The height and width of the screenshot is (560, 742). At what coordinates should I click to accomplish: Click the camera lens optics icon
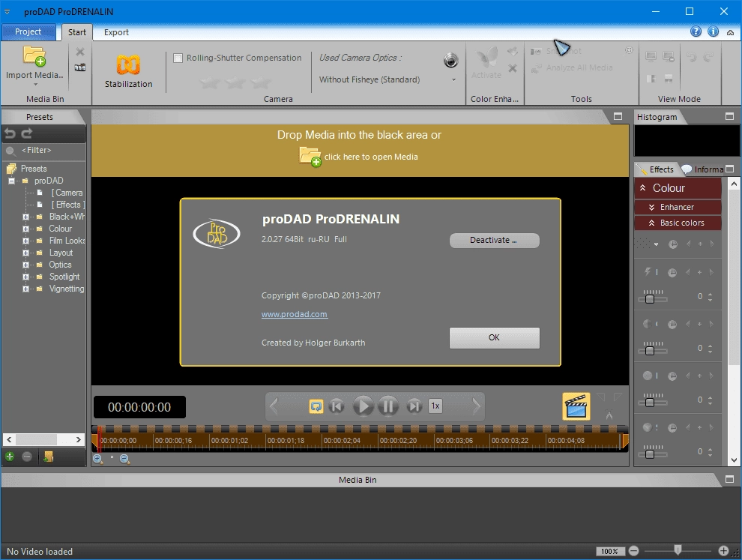point(451,60)
